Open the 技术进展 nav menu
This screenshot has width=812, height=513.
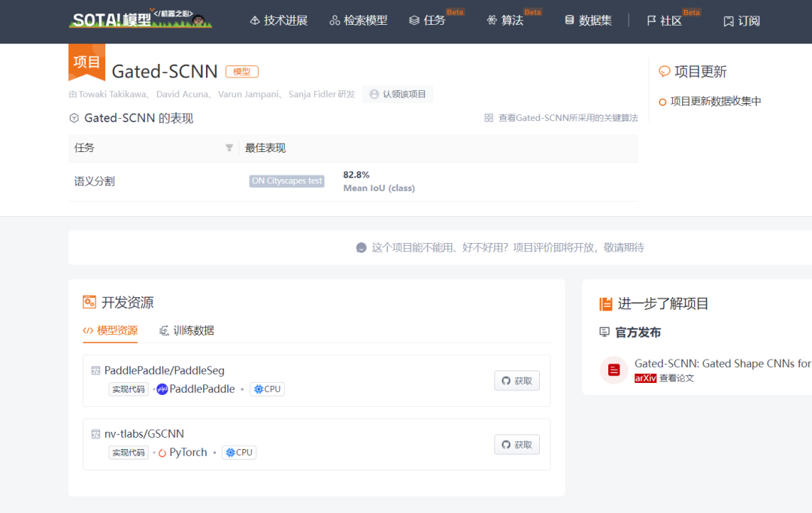279,21
